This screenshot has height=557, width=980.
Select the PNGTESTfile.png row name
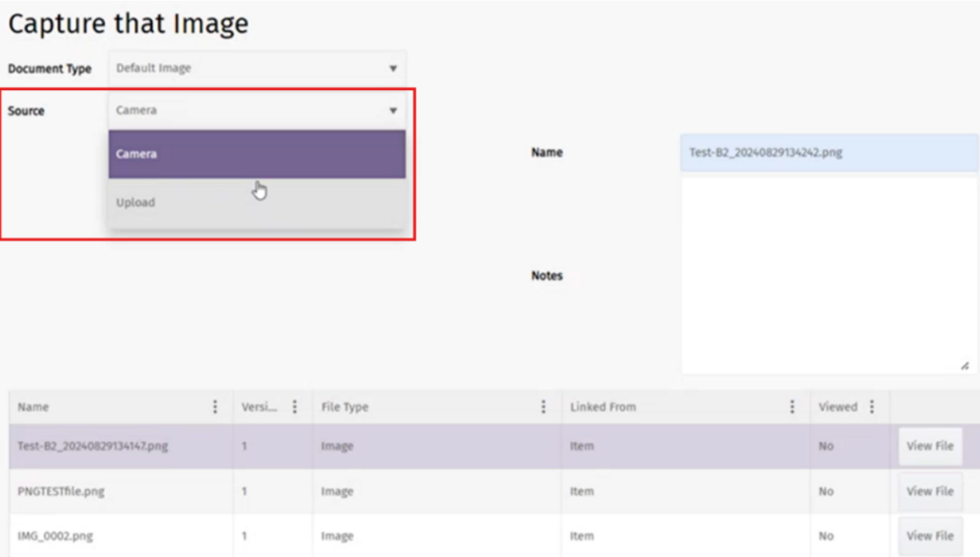(60, 492)
